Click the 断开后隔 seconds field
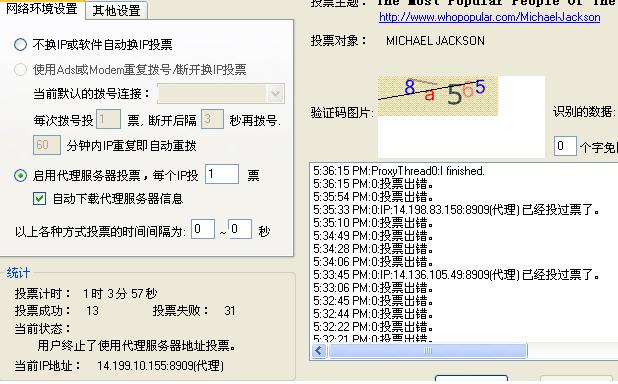Image resolution: width=618 pixels, height=384 pixels. [212, 119]
